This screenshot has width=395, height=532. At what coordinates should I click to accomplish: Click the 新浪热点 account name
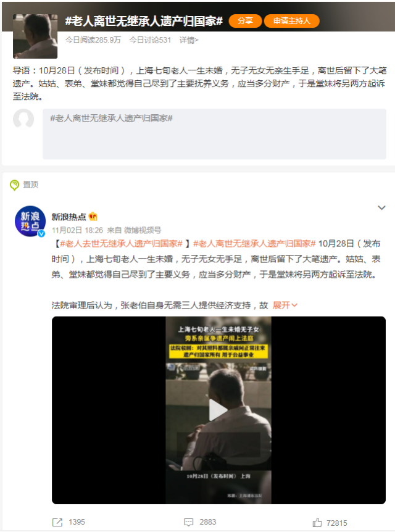click(69, 217)
